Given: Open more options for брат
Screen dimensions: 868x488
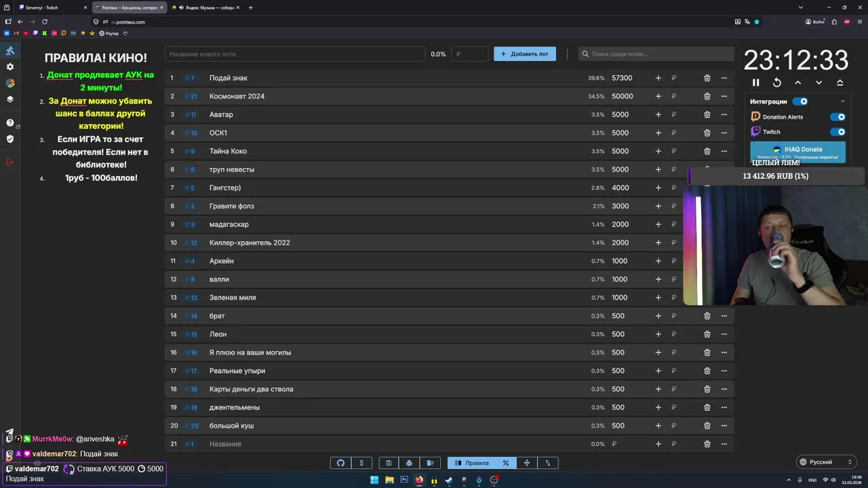Looking at the screenshot, I should coord(724,316).
